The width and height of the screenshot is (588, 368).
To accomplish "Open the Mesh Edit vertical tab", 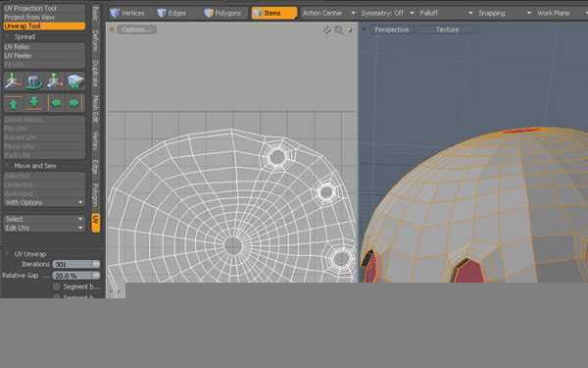I will 95,109.
